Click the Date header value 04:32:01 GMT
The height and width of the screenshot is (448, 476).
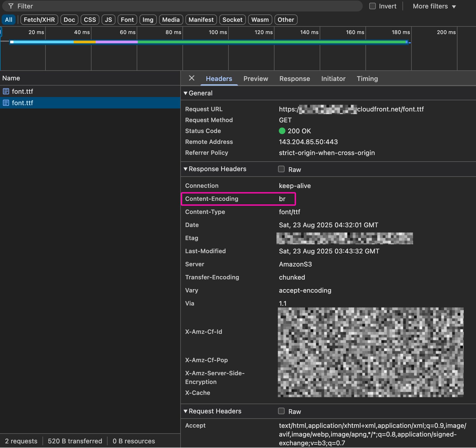328,225
